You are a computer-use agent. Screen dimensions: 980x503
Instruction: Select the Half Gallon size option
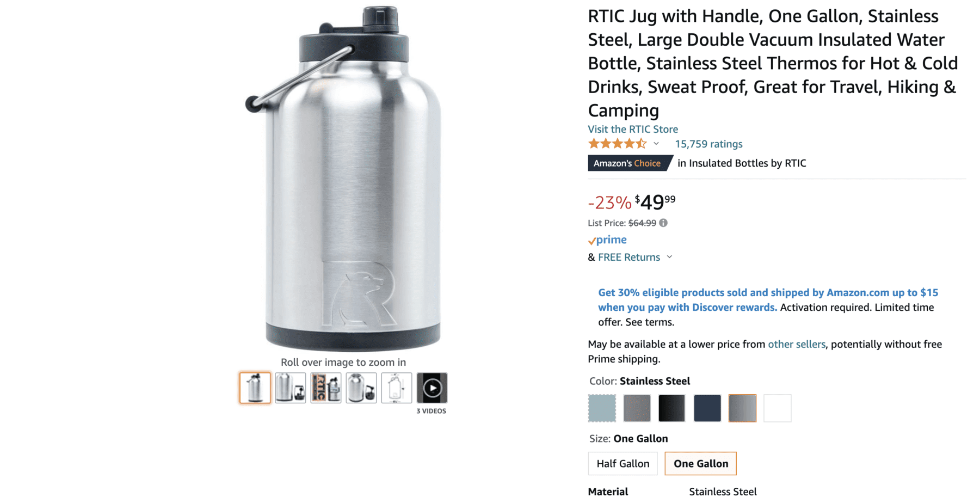(x=622, y=463)
